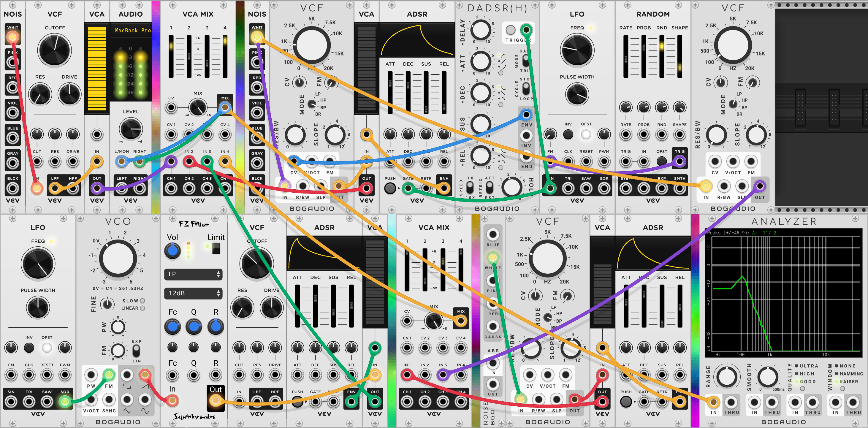Click the FZ Filter Vol knob
This screenshot has height=428, width=868.
point(172,251)
